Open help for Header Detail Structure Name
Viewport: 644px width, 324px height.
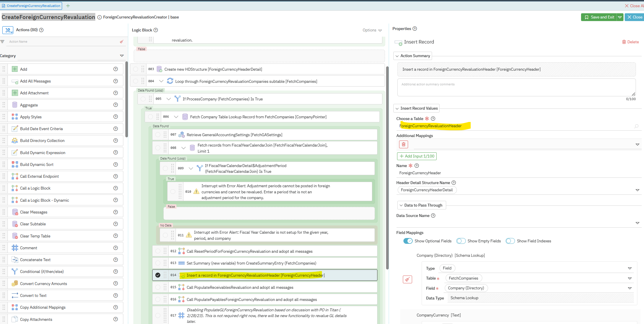453,183
